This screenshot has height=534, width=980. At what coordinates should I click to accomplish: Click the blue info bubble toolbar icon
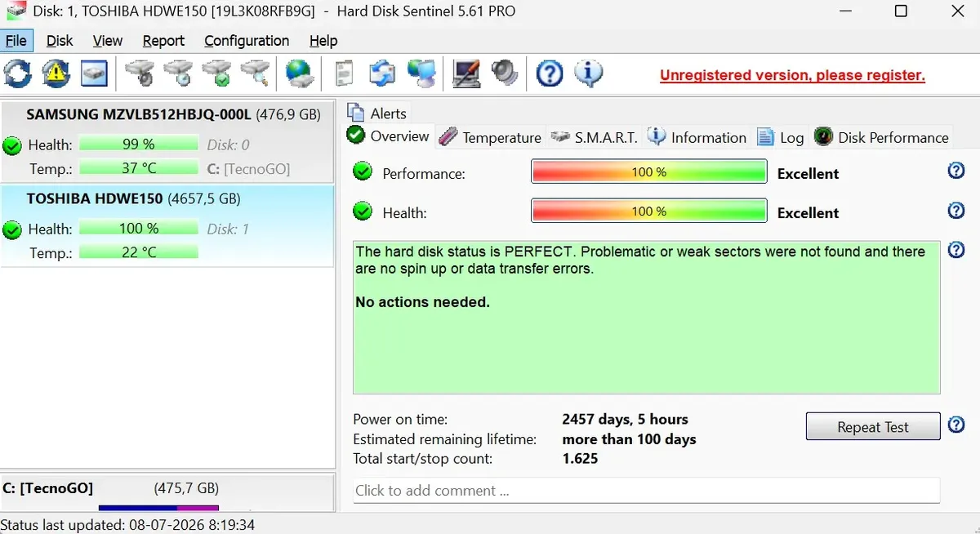[x=588, y=74]
